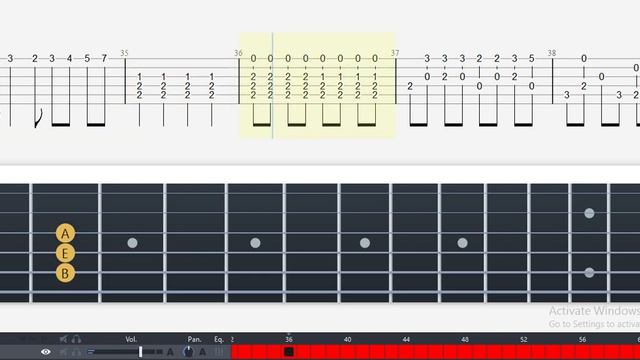Toggle pan automation A button

202,351
